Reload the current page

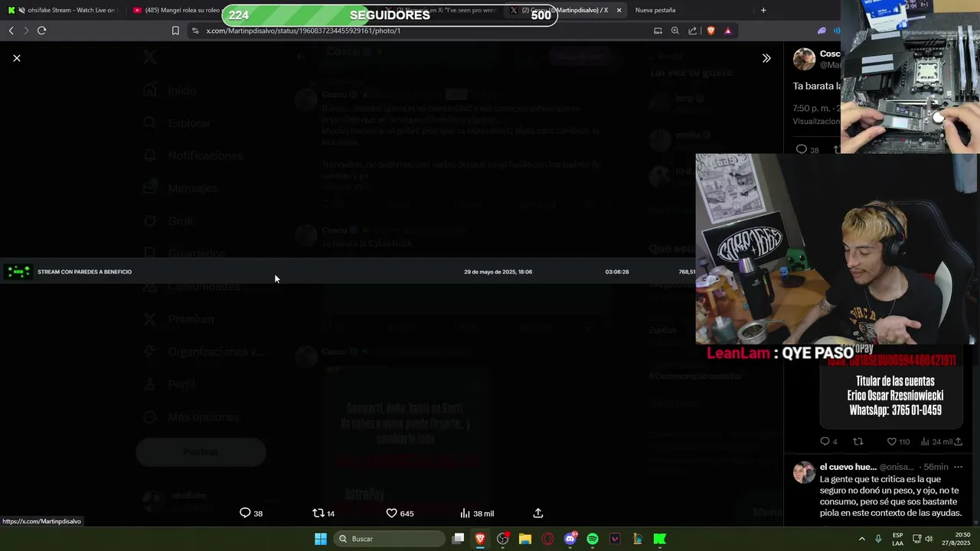pos(41,31)
